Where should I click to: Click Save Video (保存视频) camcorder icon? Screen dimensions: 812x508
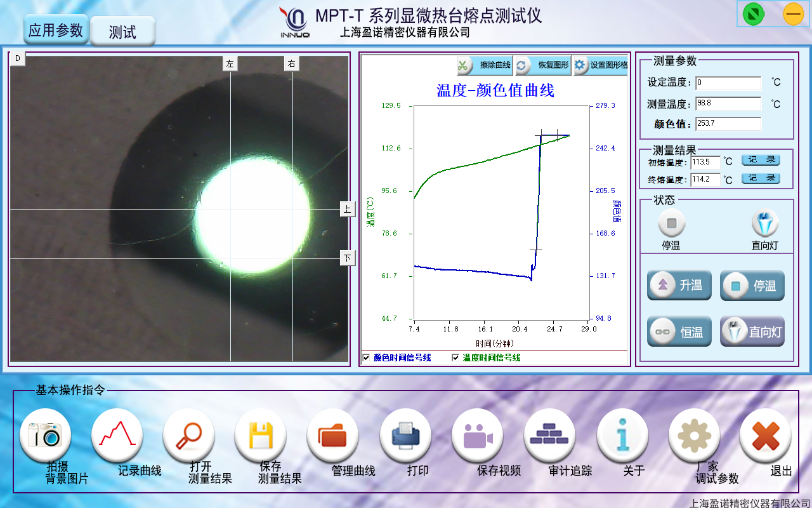point(478,435)
